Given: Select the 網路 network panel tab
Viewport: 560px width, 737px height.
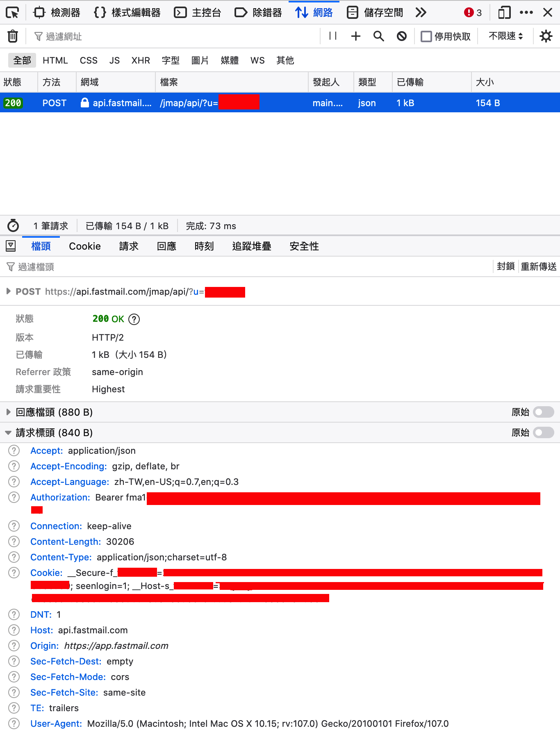Looking at the screenshot, I should pos(314,13).
